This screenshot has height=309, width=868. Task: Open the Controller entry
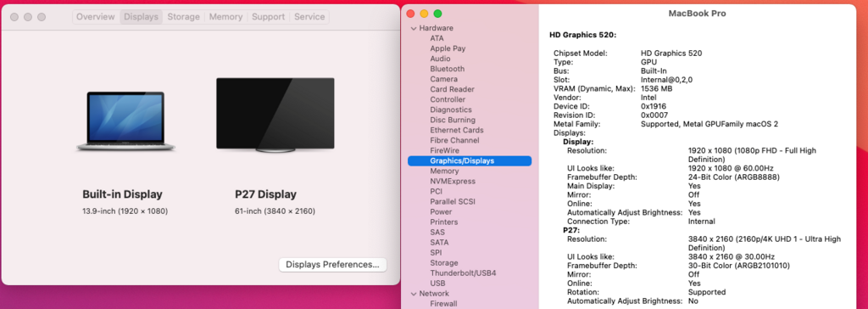coord(448,100)
